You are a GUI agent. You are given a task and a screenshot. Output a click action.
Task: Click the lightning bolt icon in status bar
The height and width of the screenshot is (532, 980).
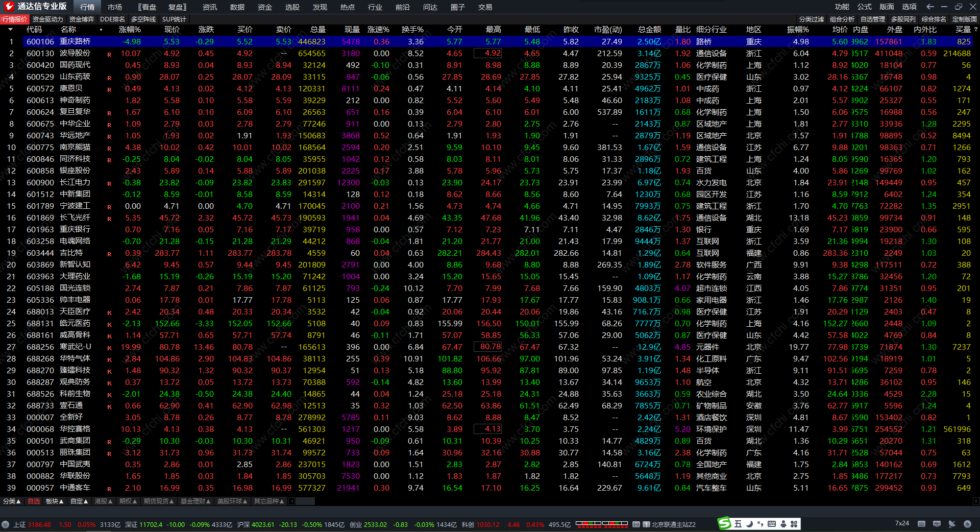967,524
